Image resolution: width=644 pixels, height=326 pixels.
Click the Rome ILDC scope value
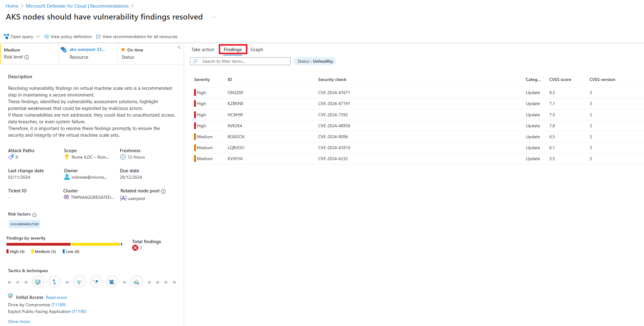click(x=90, y=157)
